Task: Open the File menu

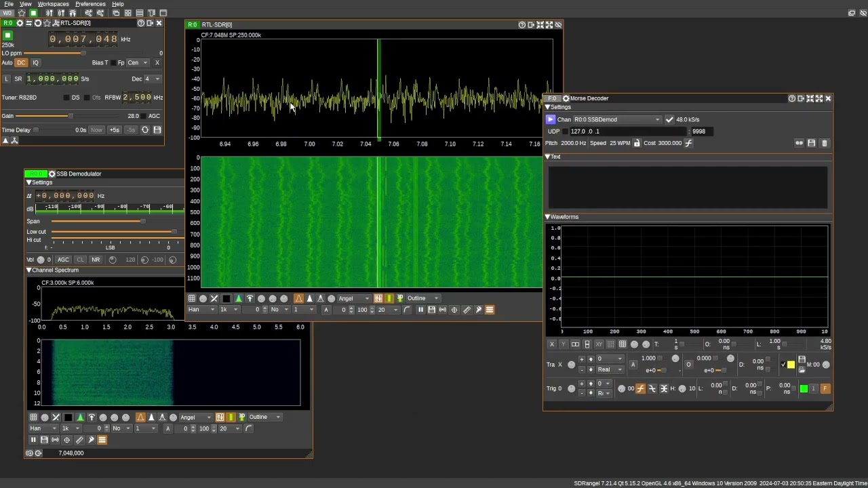Action: coord(9,4)
